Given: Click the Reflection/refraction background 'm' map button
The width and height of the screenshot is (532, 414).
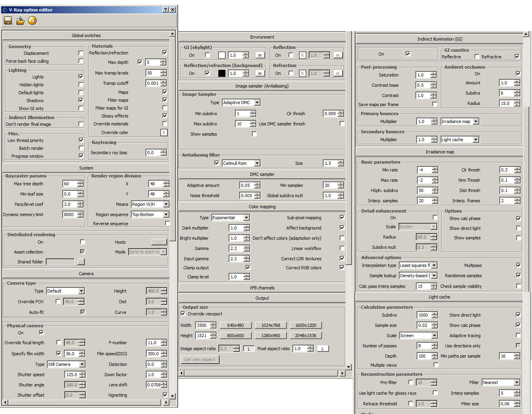Looking at the screenshot, I should click(x=260, y=73).
